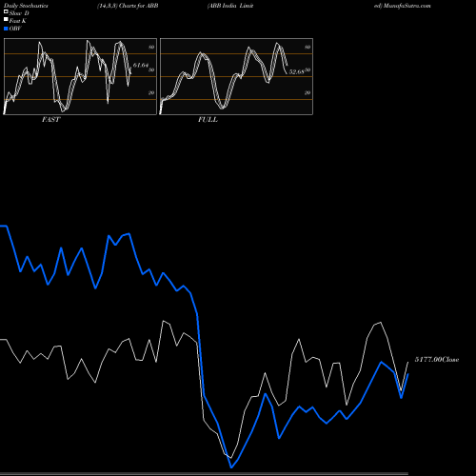The width and height of the screenshot is (476, 476).
Task: Click the 61.64 value on FAST chart
Action: point(141,65)
